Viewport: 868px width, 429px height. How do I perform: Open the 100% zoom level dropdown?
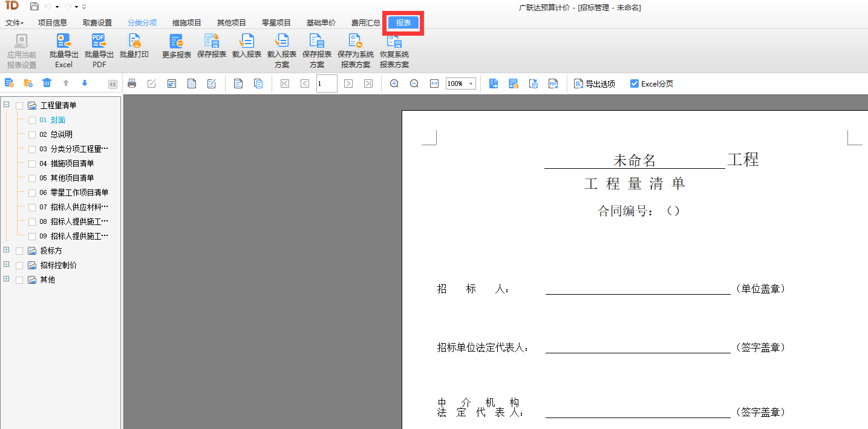click(471, 84)
